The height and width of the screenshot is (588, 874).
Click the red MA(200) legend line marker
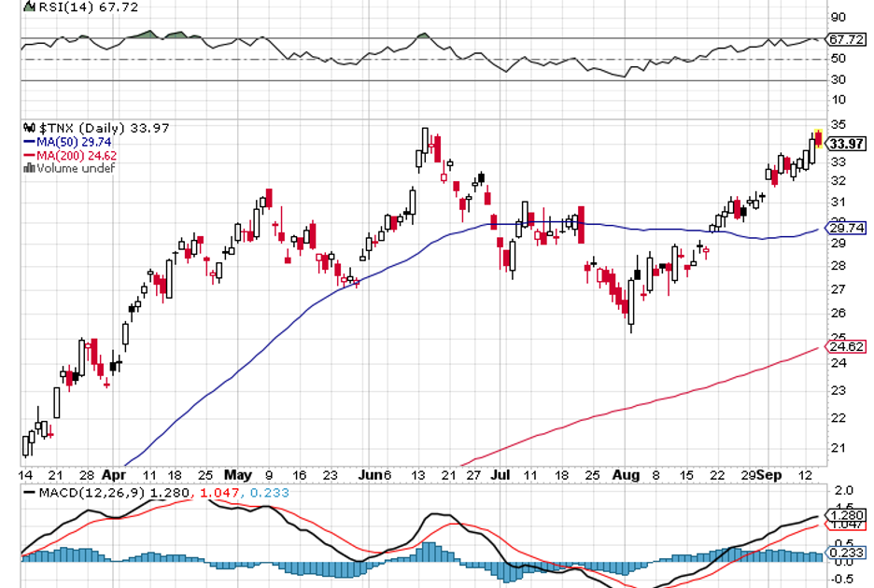point(28,155)
